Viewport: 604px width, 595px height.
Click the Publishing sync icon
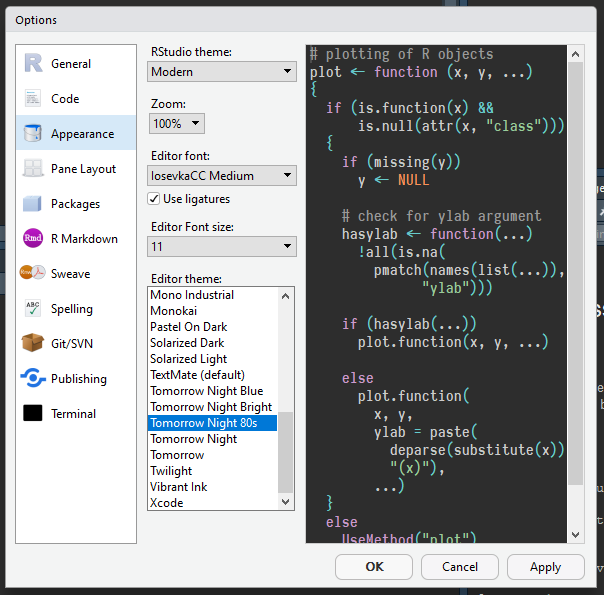click(33, 378)
